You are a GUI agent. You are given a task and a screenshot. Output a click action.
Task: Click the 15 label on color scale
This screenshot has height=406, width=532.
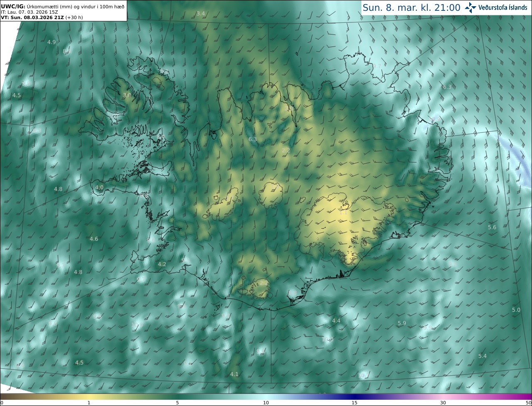point(355,403)
